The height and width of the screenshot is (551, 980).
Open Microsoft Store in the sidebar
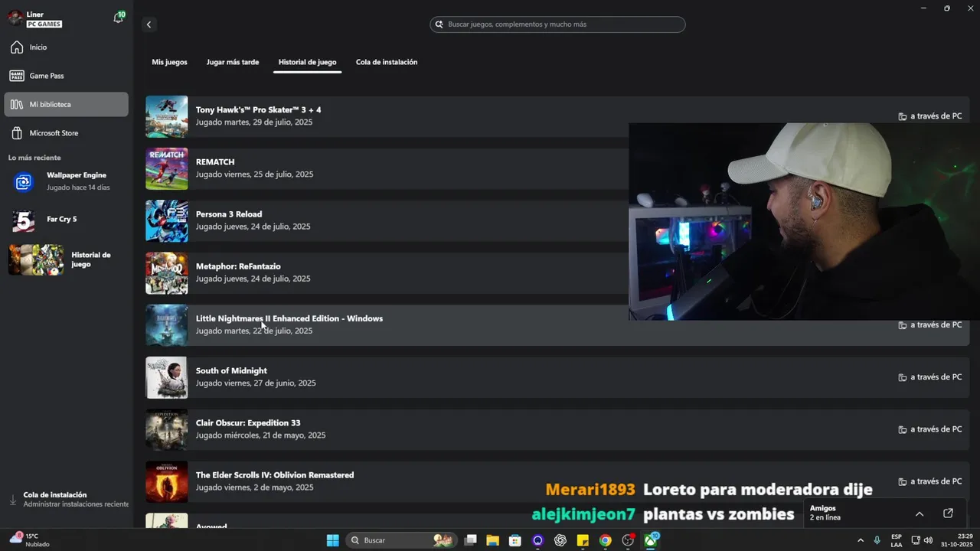pyautogui.click(x=67, y=133)
